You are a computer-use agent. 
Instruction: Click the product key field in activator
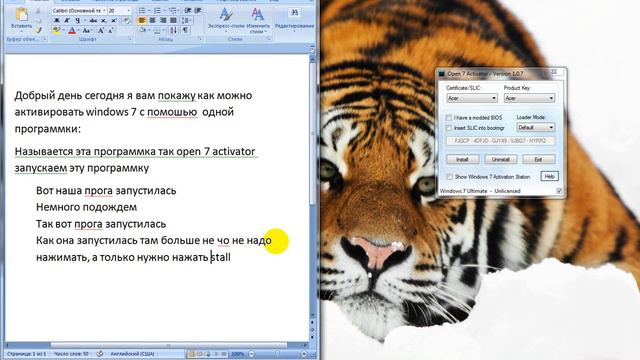click(500, 141)
